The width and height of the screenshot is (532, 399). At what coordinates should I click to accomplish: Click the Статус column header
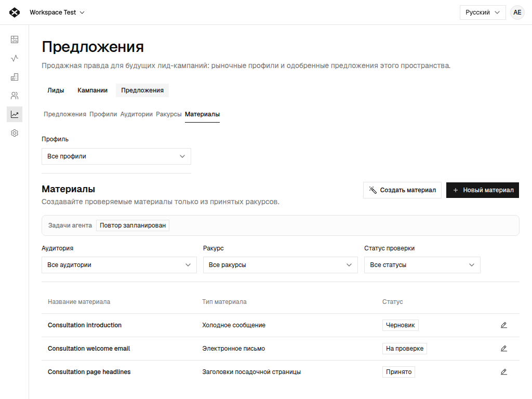(x=393, y=302)
